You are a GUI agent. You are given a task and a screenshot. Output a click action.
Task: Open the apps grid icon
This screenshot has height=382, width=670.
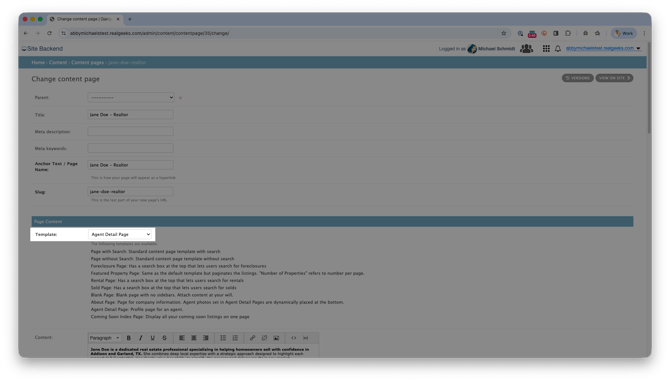(546, 49)
